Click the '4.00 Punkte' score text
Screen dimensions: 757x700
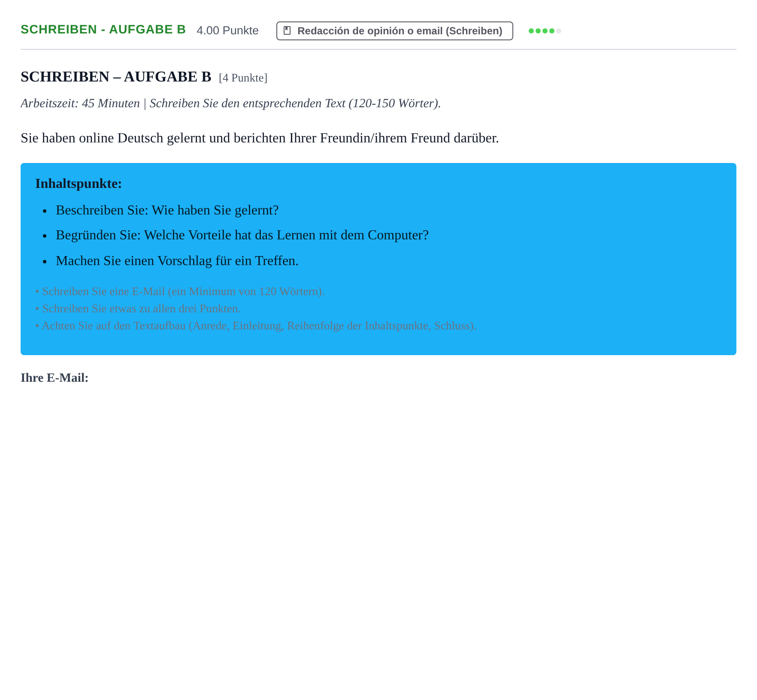click(x=227, y=30)
